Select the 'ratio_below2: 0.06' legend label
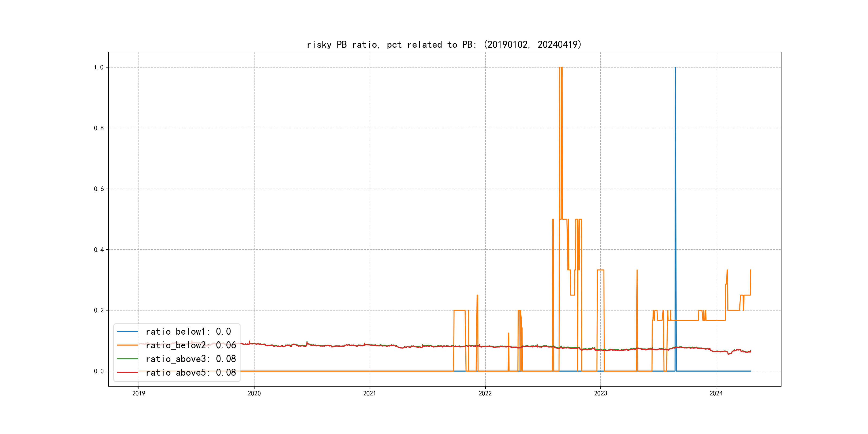868x434 pixels. pos(191,345)
